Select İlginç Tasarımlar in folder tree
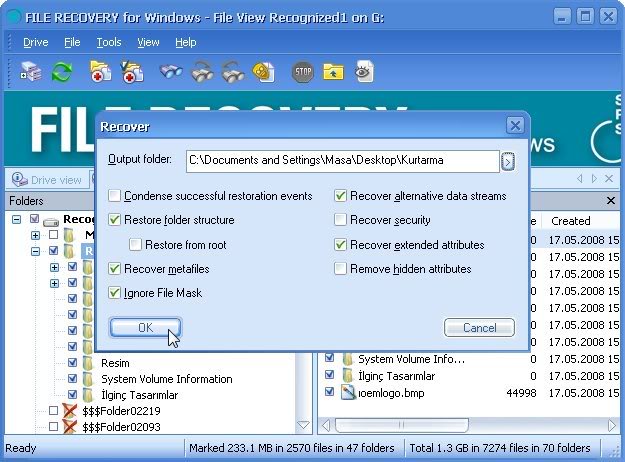 click(x=140, y=395)
